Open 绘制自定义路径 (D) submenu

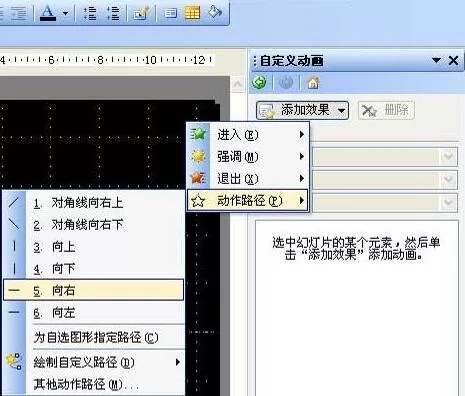94,362
